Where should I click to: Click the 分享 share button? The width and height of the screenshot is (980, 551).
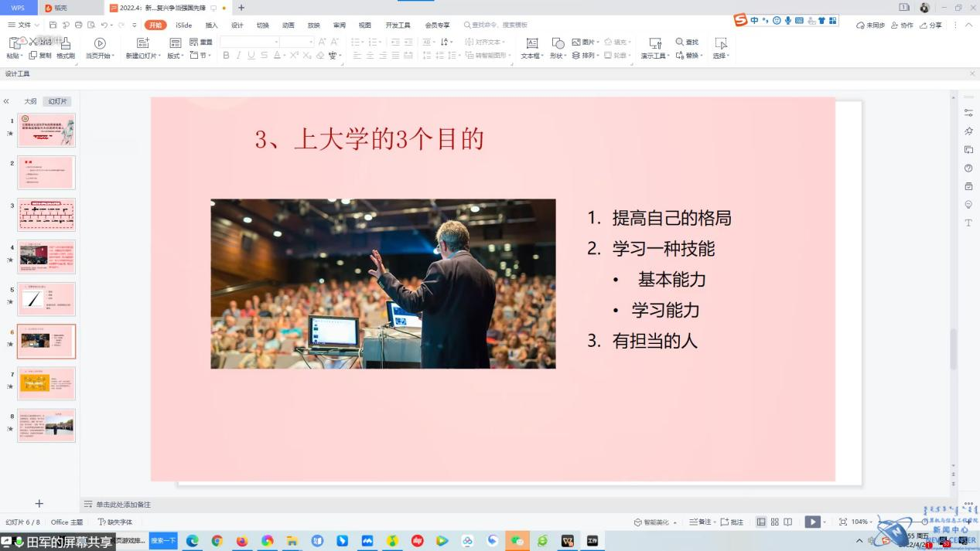930,26
